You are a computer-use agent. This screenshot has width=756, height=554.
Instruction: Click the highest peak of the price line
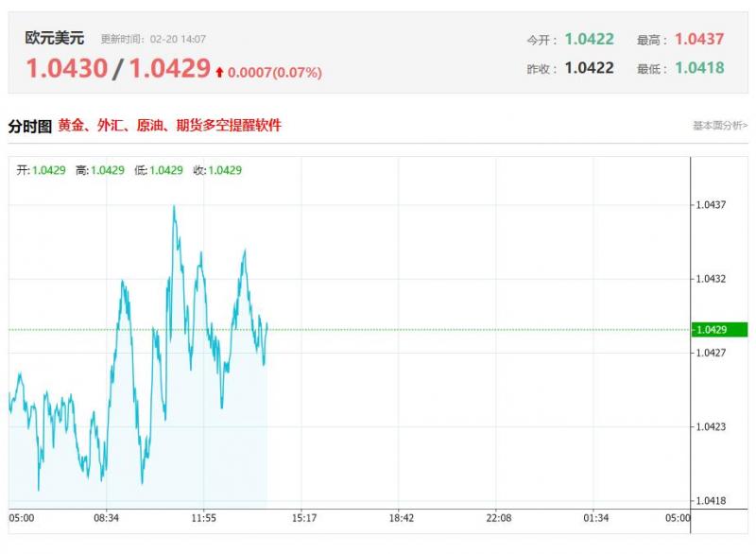(x=174, y=206)
